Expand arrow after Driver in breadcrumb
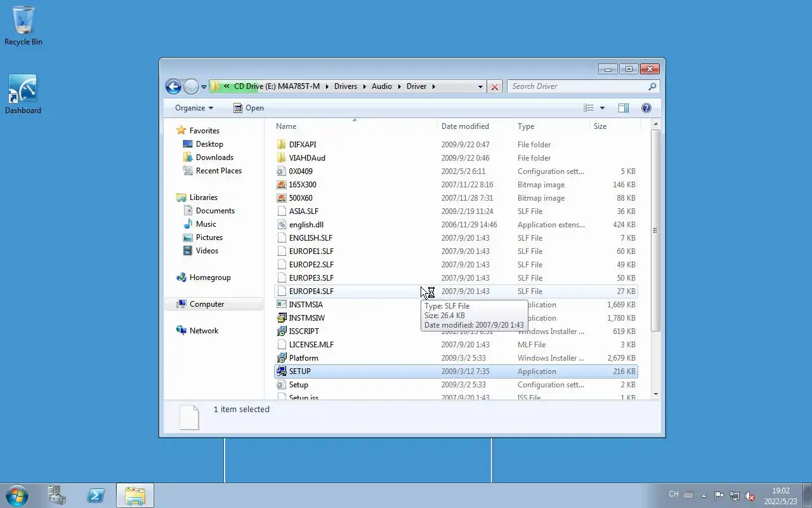Viewport: 812px width, 508px height. [433, 86]
